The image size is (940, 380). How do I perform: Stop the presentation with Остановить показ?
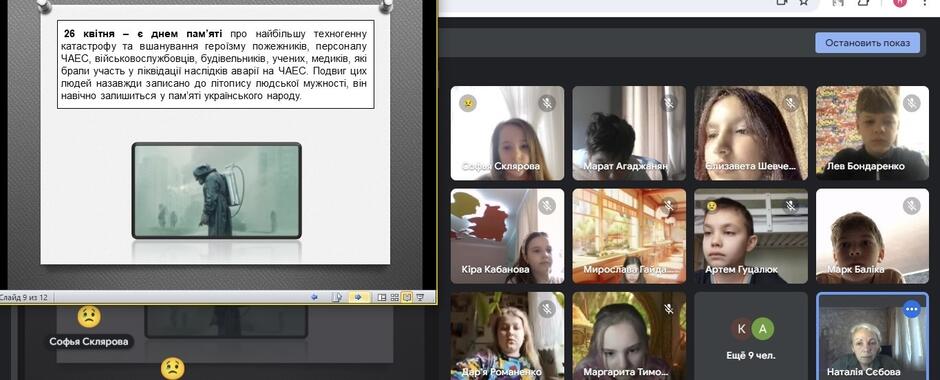click(x=867, y=43)
